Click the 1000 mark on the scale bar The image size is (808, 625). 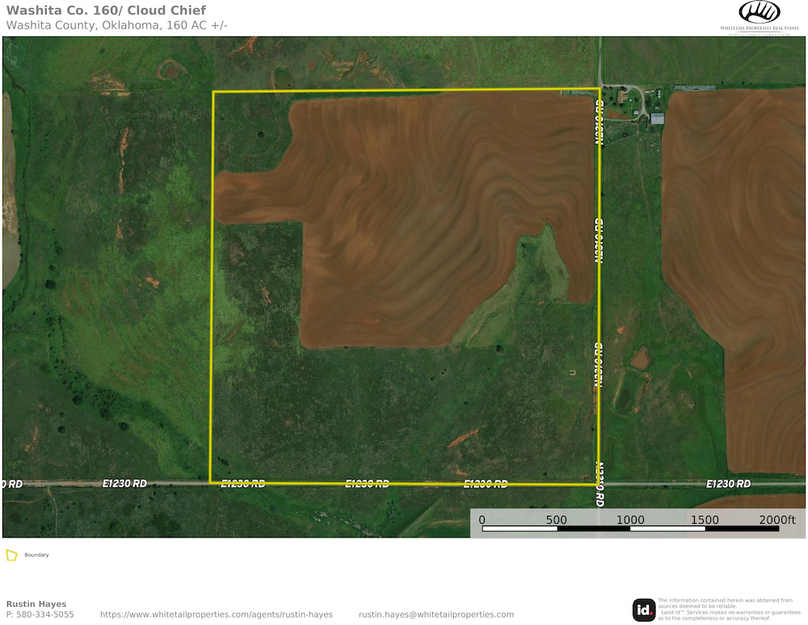coord(630,520)
